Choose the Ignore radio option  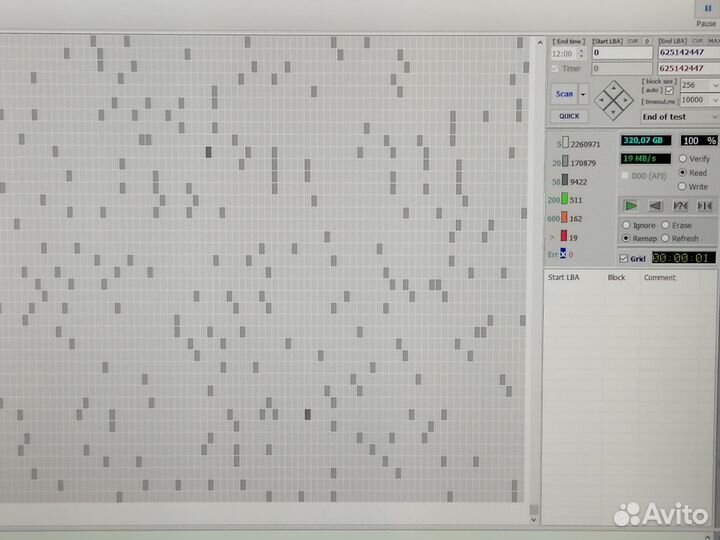(x=626, y=226)
